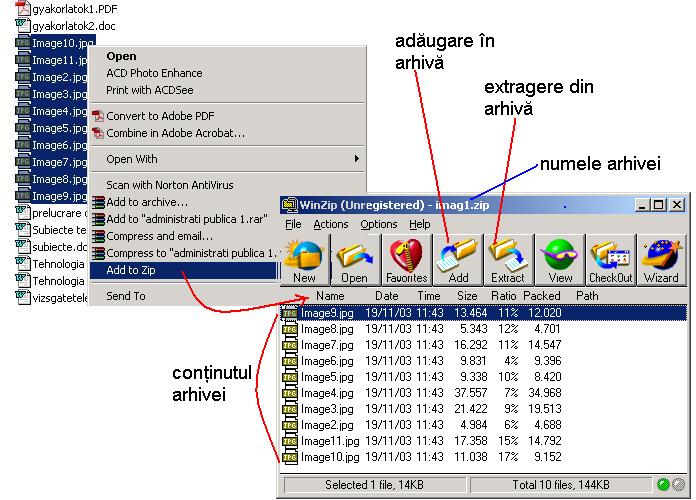This screenshot has width=696, height=500.
Task: Select Image4.jpg in the archive list
Action: coord(326,393)
